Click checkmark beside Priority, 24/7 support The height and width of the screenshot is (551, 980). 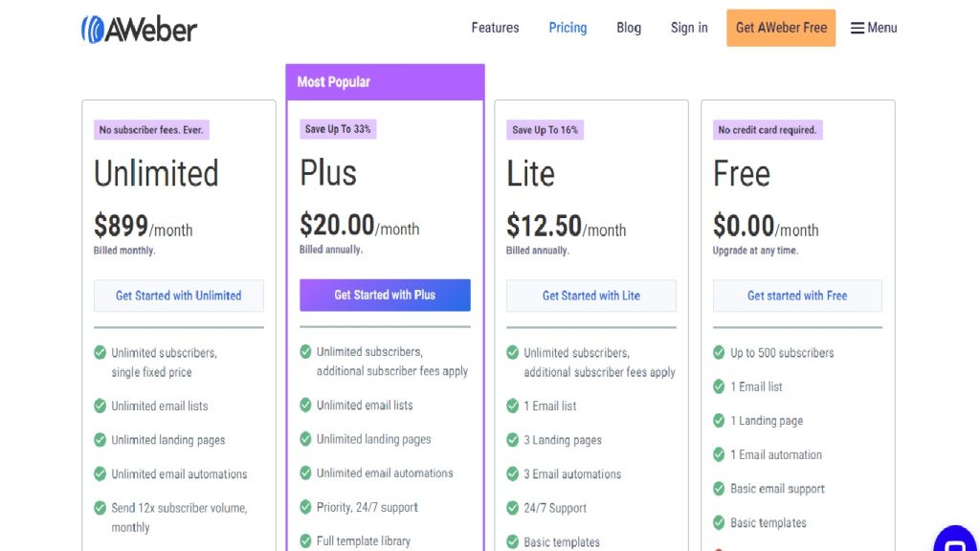(x=305, y=507)
